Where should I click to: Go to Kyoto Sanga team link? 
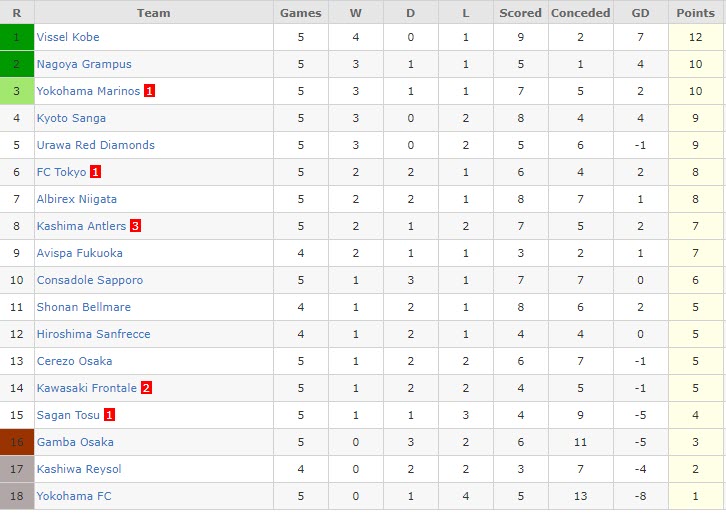pos(71,118)
